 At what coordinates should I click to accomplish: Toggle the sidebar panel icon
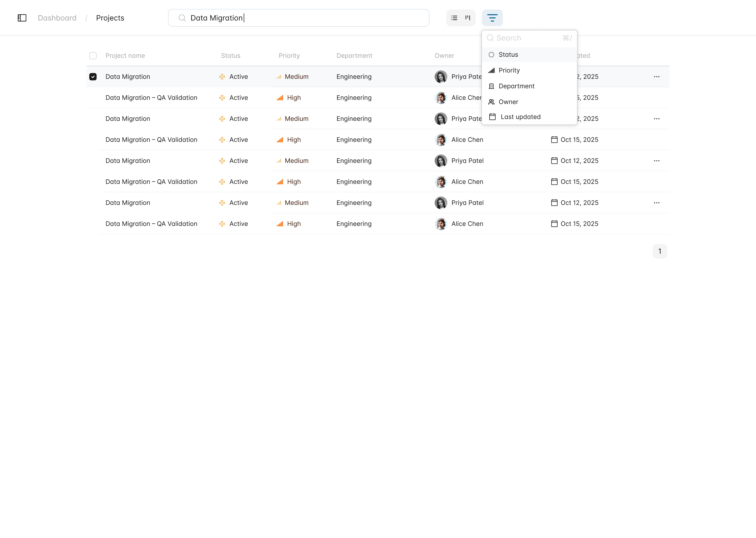click(x=22, y=18)
